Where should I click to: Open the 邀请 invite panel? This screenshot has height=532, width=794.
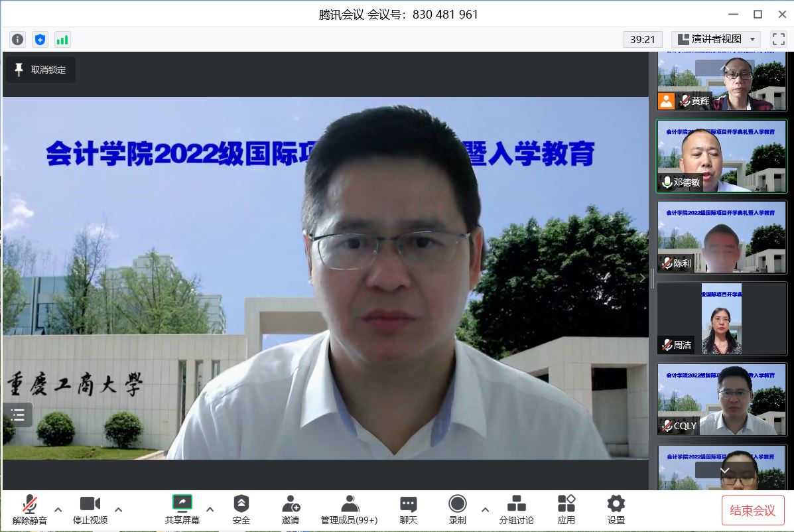pyautogui.click(x=291, y=509)
